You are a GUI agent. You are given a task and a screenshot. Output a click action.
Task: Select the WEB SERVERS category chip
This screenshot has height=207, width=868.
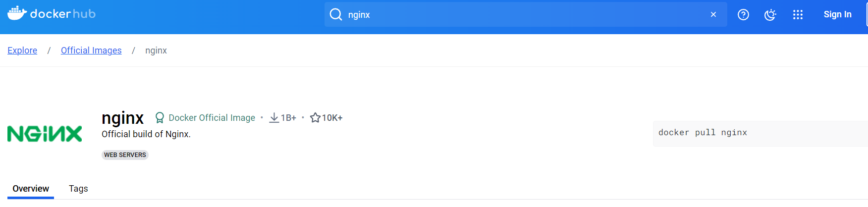125,155
